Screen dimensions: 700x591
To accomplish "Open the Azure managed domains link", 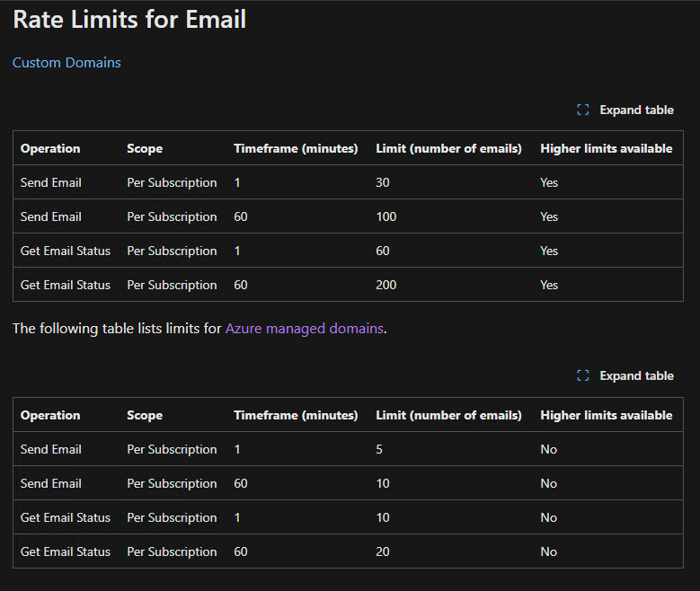I will point(304,329).
